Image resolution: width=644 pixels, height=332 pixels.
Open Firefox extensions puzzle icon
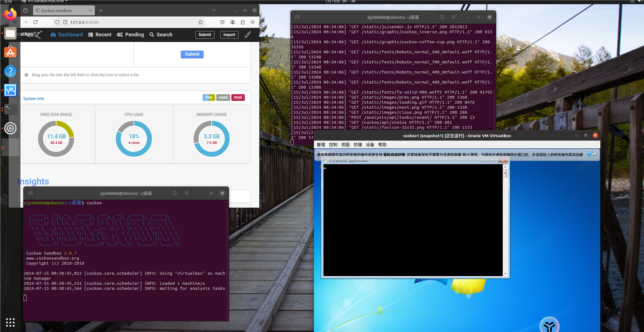[243, 22]
